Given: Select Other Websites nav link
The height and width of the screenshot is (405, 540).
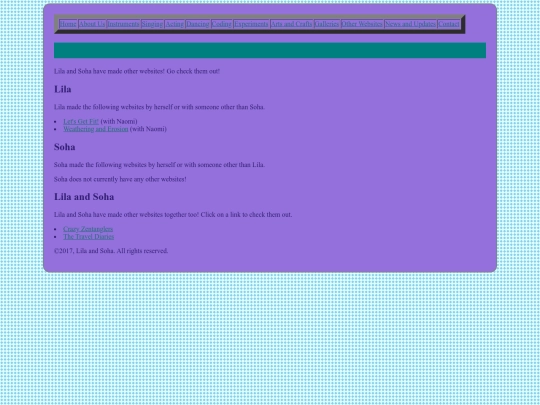Looking at the screenshot, I should point(362,24).
